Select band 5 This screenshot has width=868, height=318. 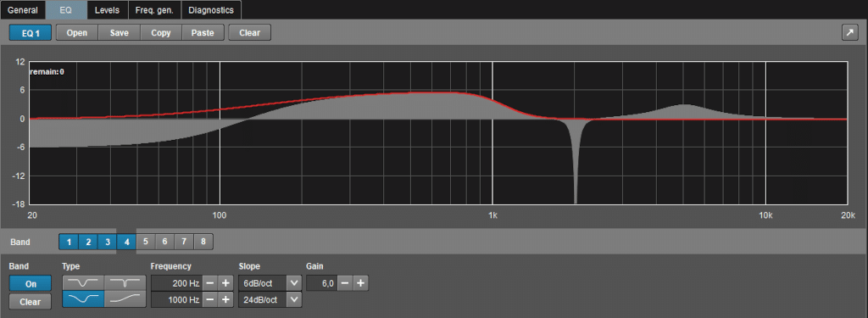146,242
